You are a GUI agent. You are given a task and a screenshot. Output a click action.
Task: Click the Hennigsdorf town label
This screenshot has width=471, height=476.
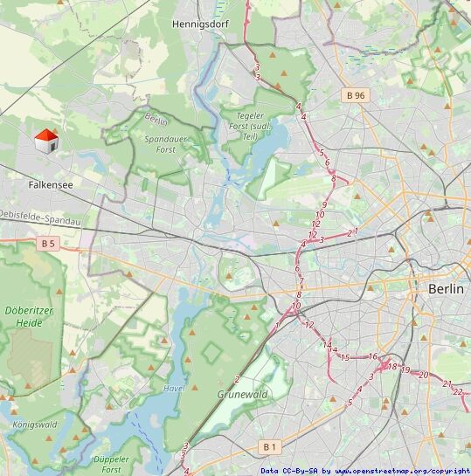(200, 24)
